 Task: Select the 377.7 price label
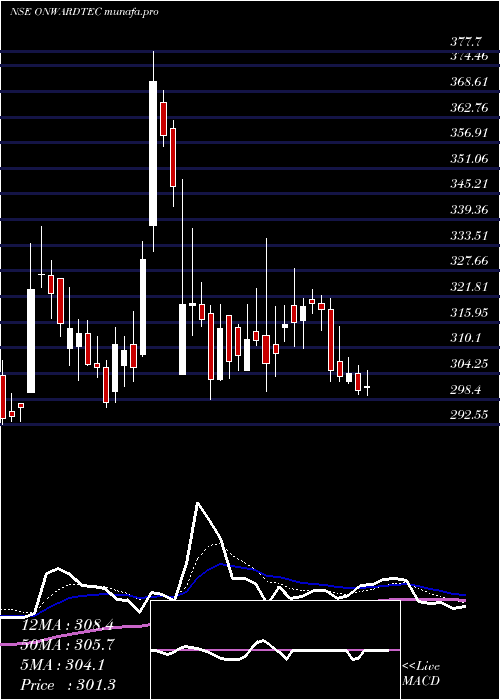coord(466,42)
